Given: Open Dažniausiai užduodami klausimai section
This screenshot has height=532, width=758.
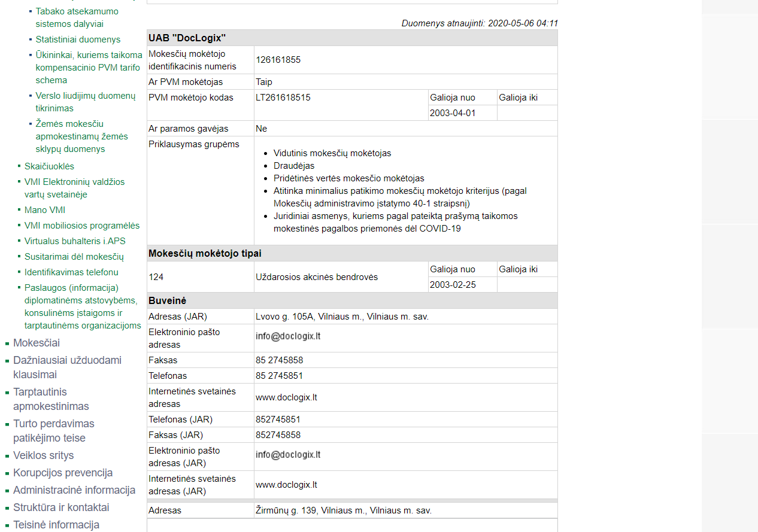Looking at the screenshot, I should pos(67,367).
